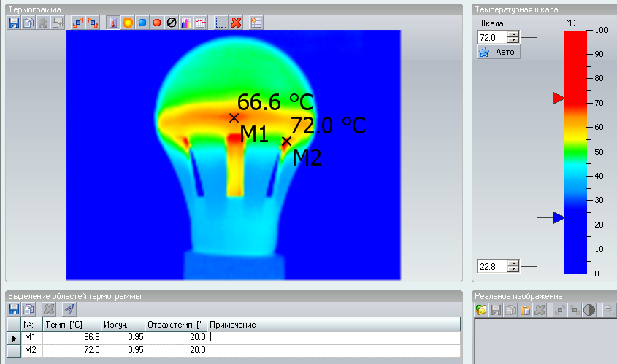
Task: Select the orange sun hot-spot tool
Action: coord(128,23)
